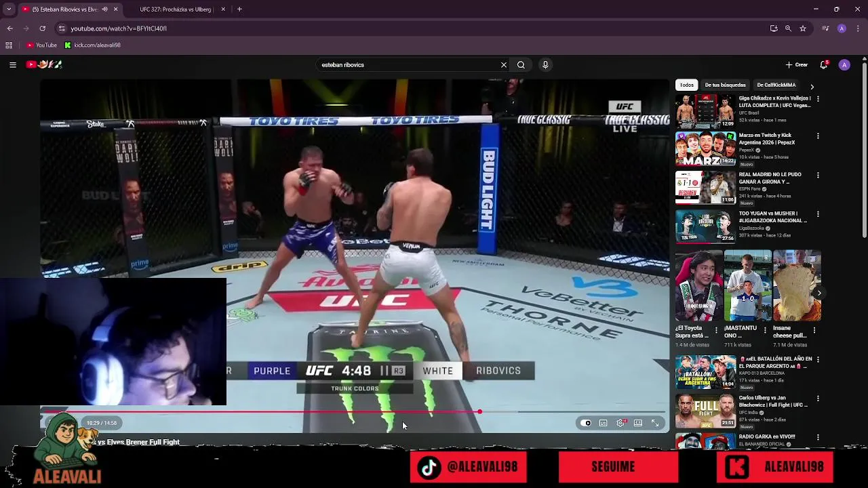Reload the current page
Image resolution: width=868 pixels, height=488 pixels.
tap(42, 28)
